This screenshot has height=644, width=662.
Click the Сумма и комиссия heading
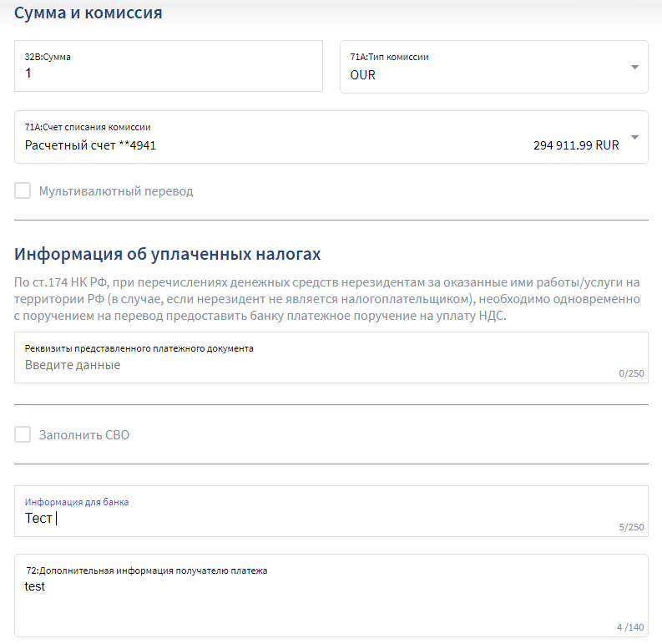point(88,13)
